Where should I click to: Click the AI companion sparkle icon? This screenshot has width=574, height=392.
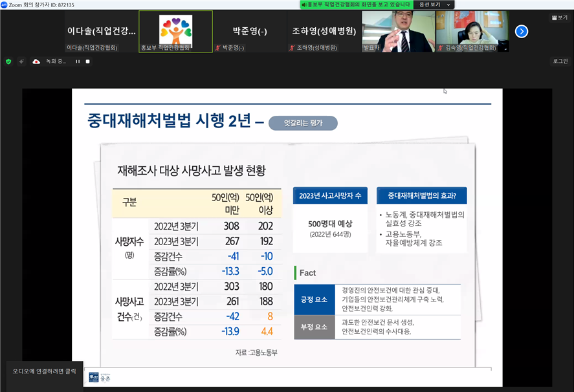(21, 61)
